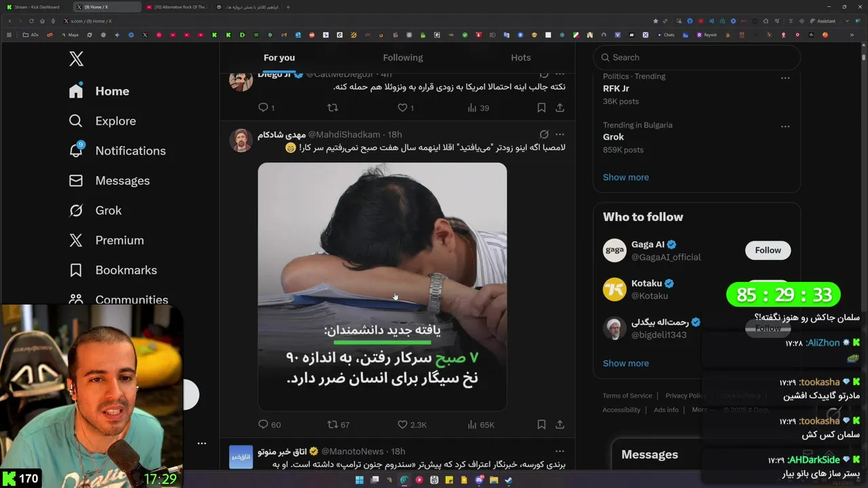Open ManotoNews profile avatar
Viewport: 868px width, 488px height.
point(241,457)
